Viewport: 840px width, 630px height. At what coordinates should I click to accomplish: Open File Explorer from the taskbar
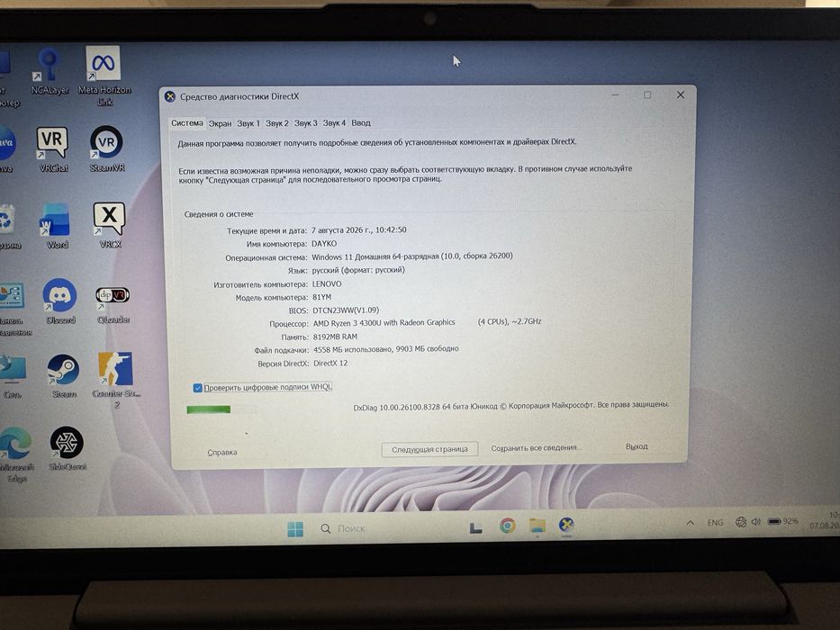537,526
